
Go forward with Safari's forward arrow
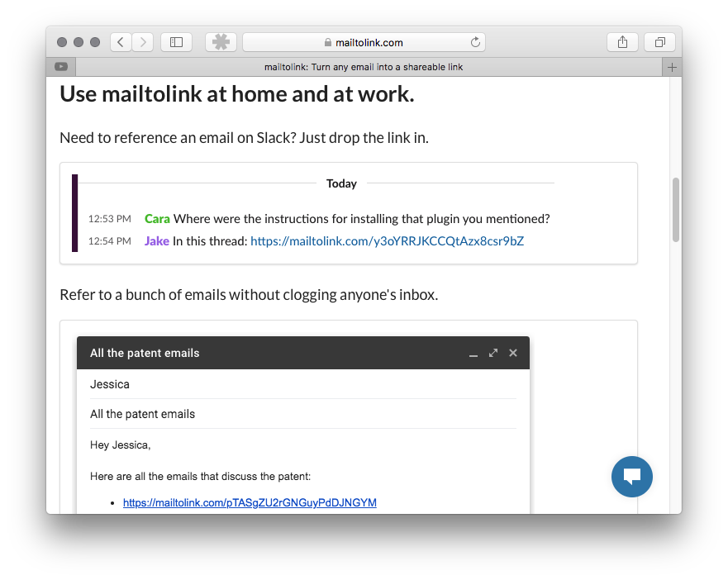pos(143,42)
